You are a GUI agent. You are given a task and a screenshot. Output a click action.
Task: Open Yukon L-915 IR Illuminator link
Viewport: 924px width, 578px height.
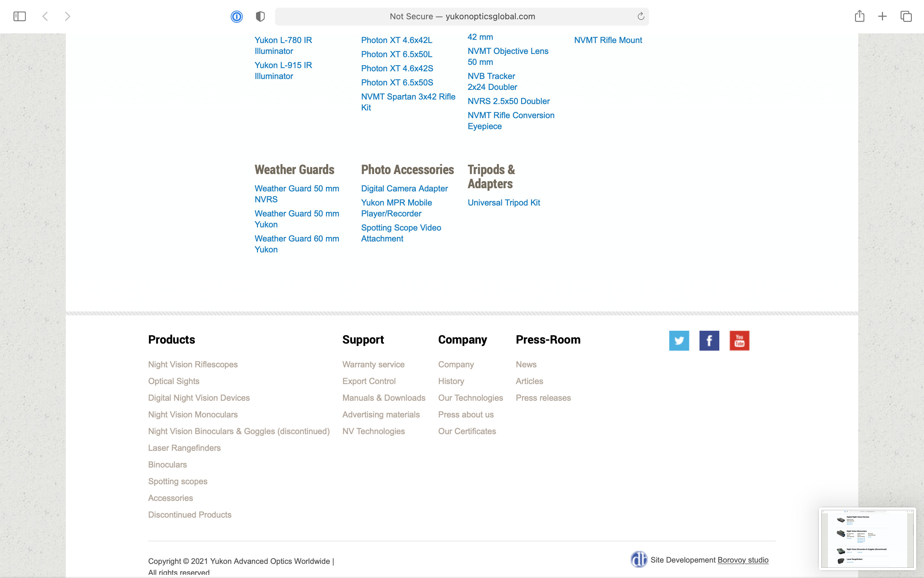point(283,71)
